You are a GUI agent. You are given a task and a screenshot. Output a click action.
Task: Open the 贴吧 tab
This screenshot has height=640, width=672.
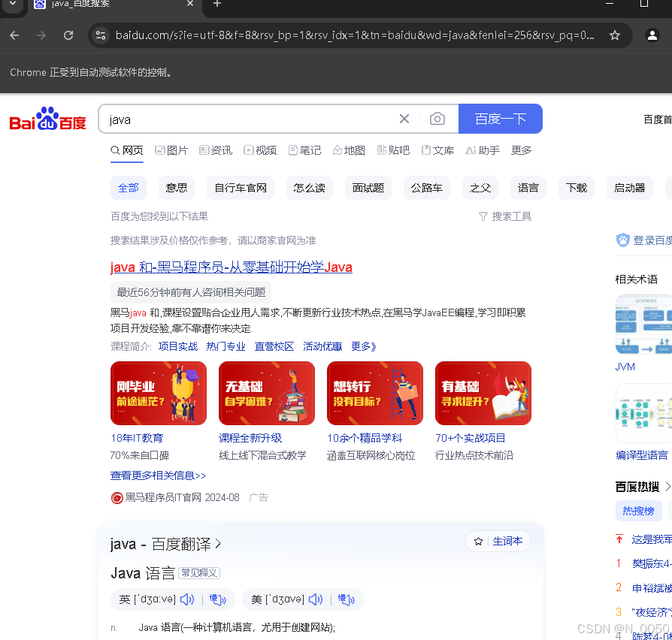[x=393, y=150]
